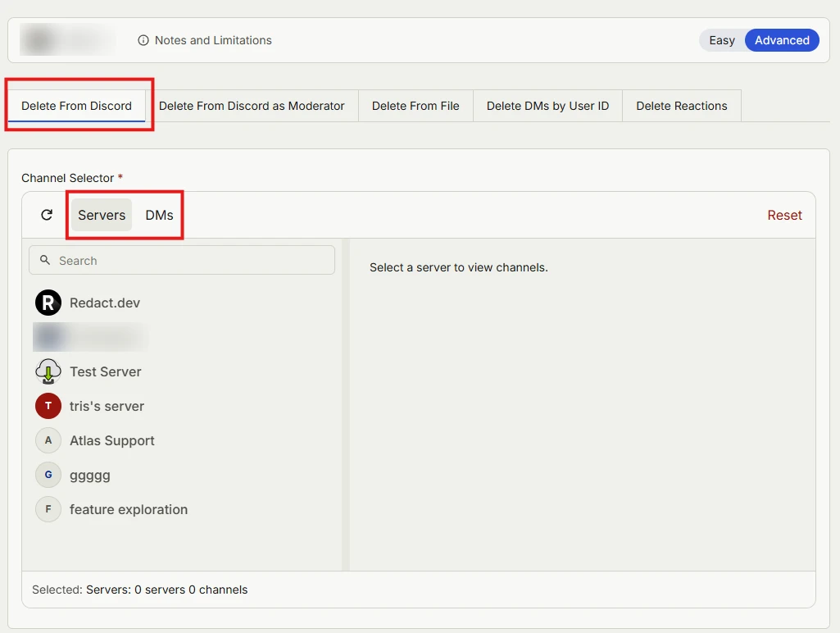Choose Atlas Support from the server list
Image resolution: width=840 pixels, height=633 pixels.
(112, 440)
